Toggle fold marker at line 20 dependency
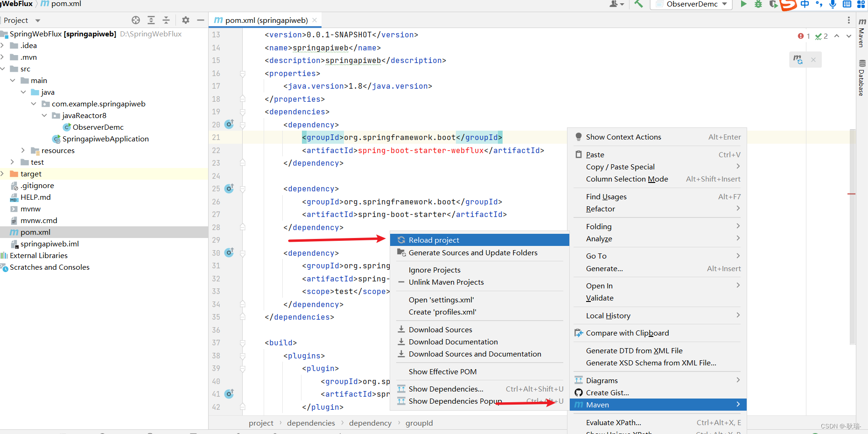 point(243,125)
